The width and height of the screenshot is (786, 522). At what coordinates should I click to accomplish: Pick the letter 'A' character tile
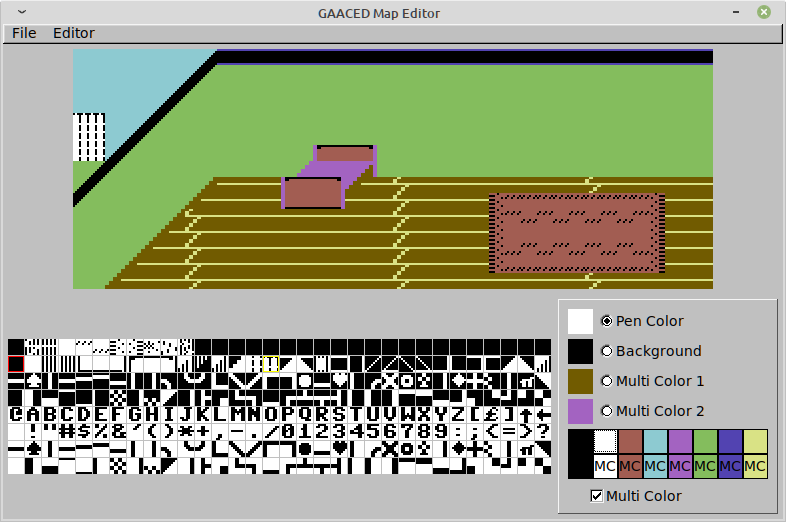point(33,414)
